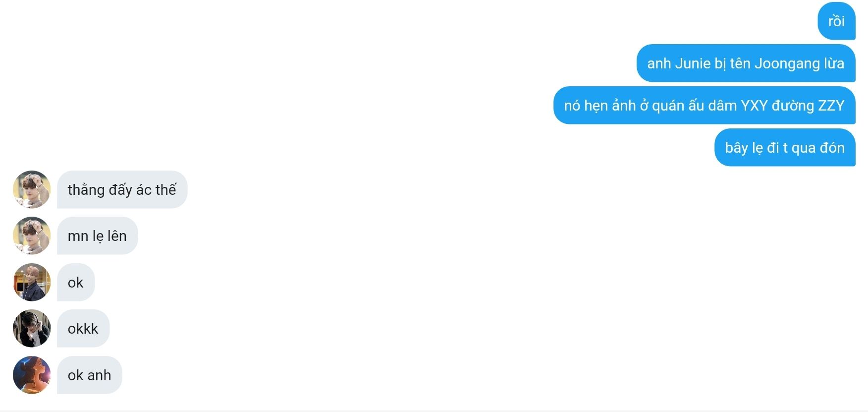This screenshot has width=868, height=413.
Task: Open avatar next to 'mn lẹ lên' message
Action: pos(32,236)
